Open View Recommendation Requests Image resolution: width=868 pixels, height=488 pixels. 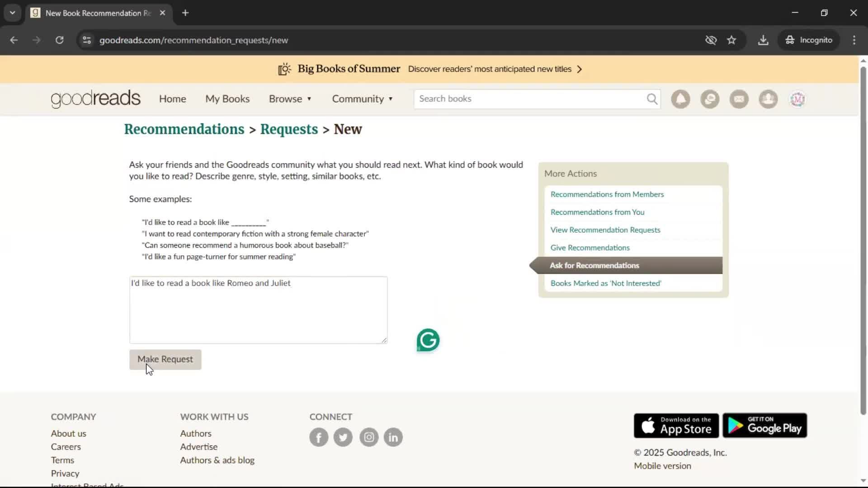coord(605,230)
